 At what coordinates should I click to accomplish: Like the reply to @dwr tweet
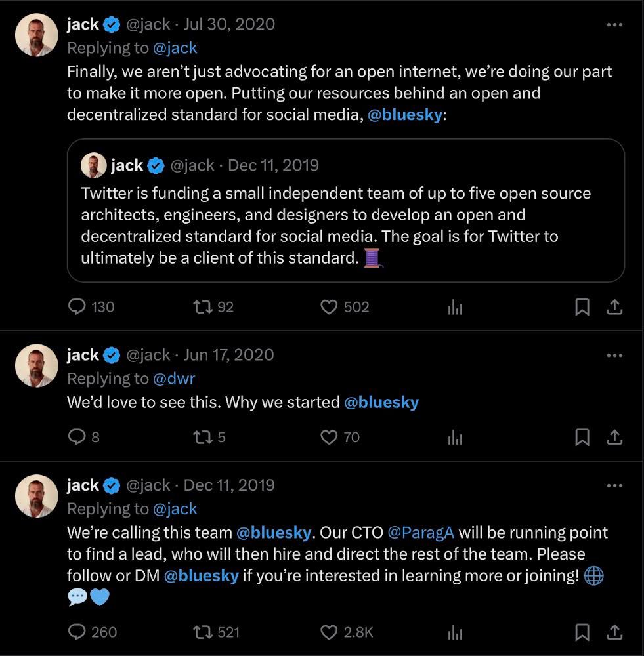click(328, 437)
